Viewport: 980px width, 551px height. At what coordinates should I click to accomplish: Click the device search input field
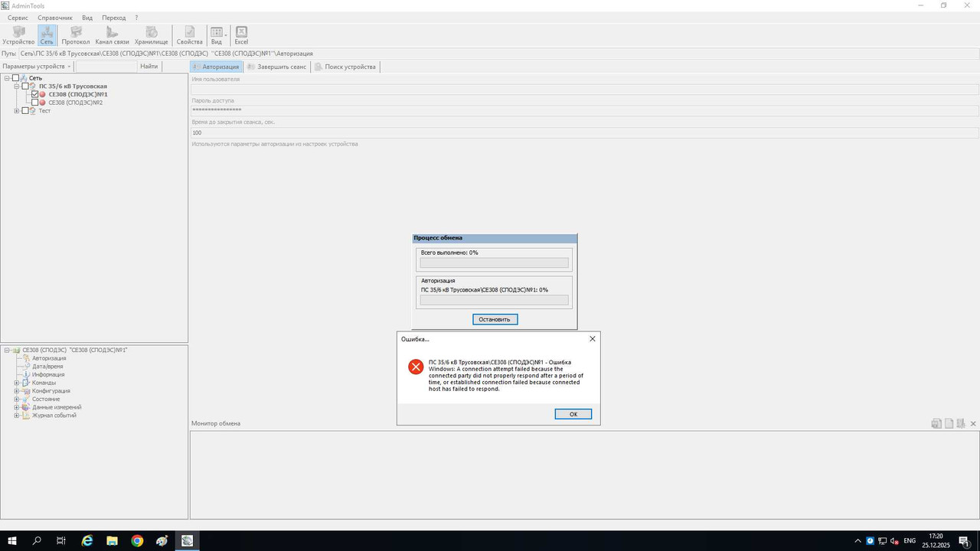[x=106, y=67]
